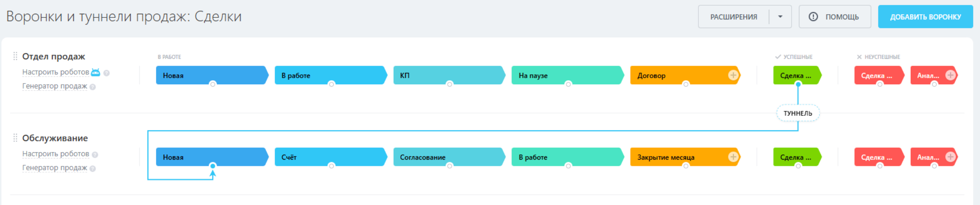Click Добавить воронку button
Viewport: 980px width, 205px height.
[925, 17]
